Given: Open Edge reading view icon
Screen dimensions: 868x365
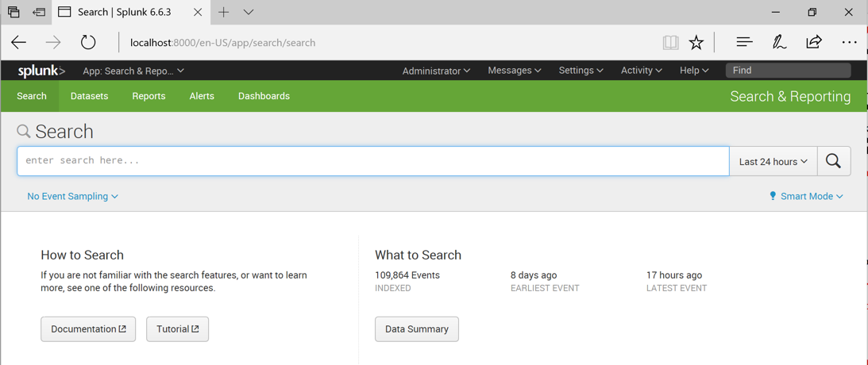Looking at the screenshot, I should pyautogui.click(x=670, y=43).
